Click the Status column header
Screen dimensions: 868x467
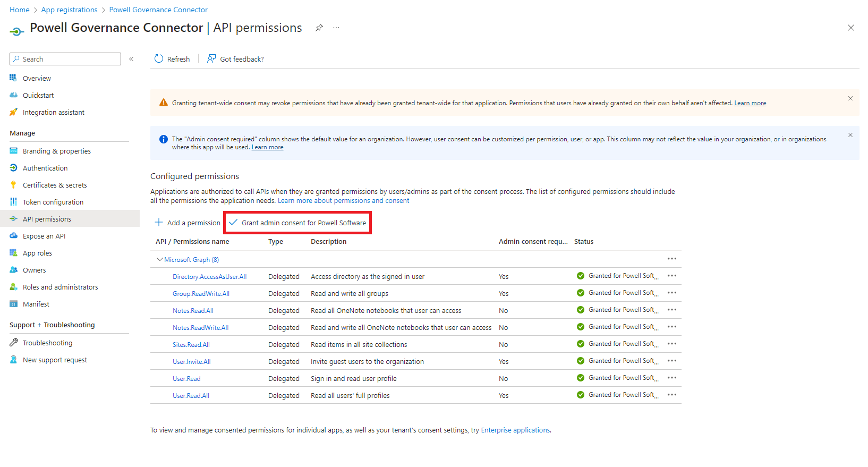pyautogui.click(x=584, y=241)
